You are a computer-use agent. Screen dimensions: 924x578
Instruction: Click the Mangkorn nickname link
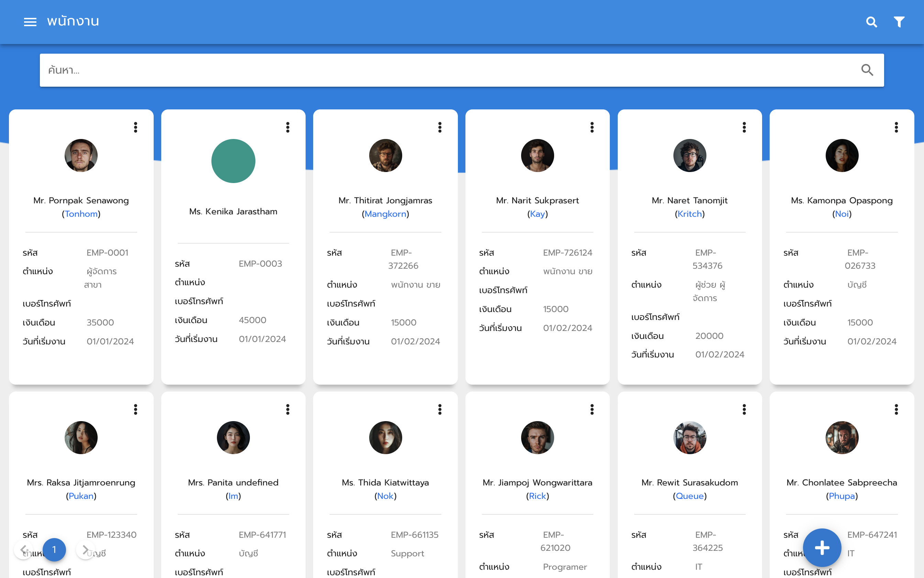(386, 214)
